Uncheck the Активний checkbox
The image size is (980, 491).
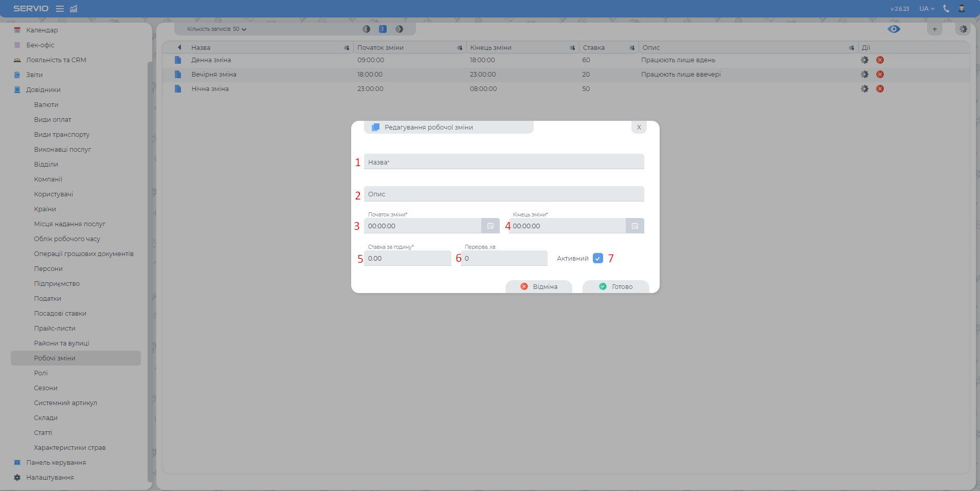(597, 259)
